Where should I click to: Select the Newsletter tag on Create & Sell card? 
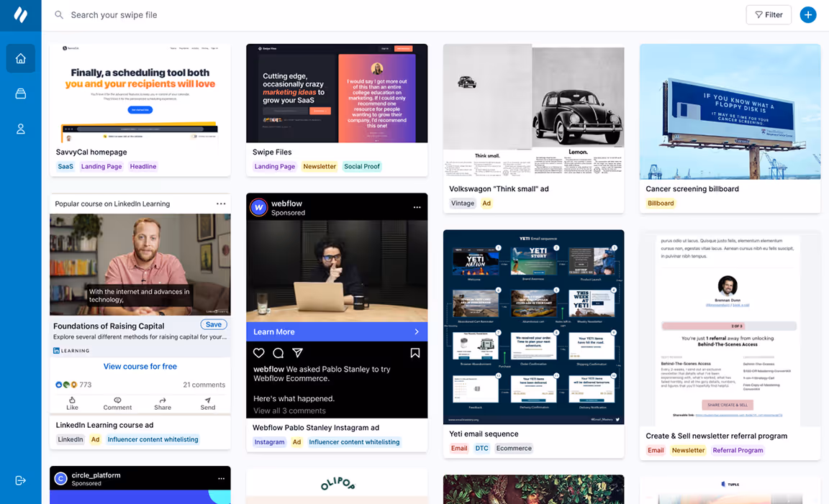[688, 451]
